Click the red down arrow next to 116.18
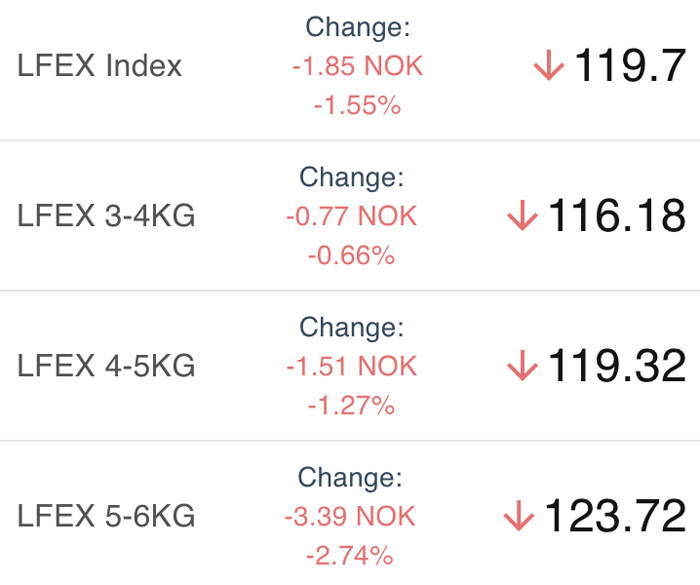 coord(522,215)
